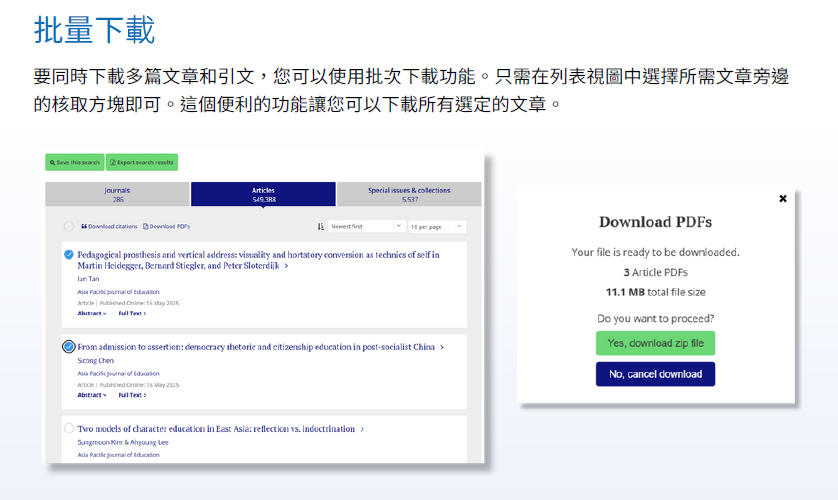Click No, cancel download button
The image size is (838, 500).
point(655,374)
